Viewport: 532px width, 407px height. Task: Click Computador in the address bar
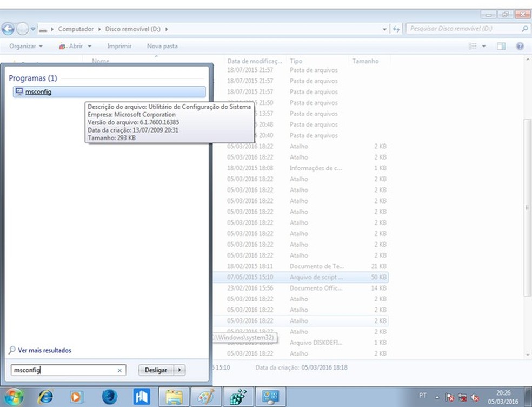(x=76, y=29)
